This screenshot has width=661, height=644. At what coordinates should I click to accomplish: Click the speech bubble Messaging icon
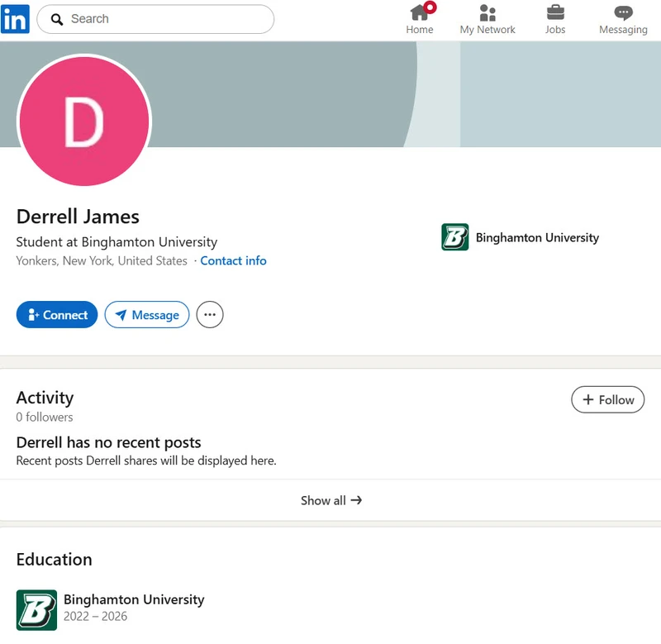tap(624, 12)
